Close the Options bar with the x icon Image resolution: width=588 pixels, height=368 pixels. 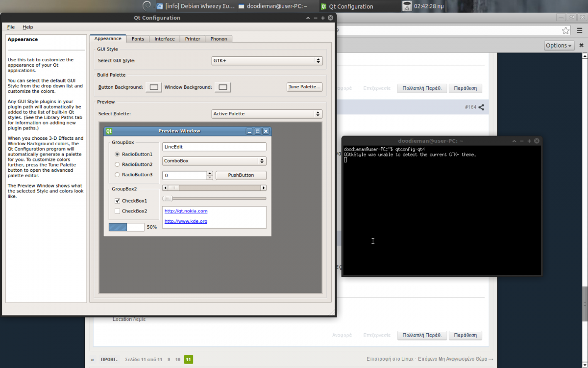(x=581, y=45)
